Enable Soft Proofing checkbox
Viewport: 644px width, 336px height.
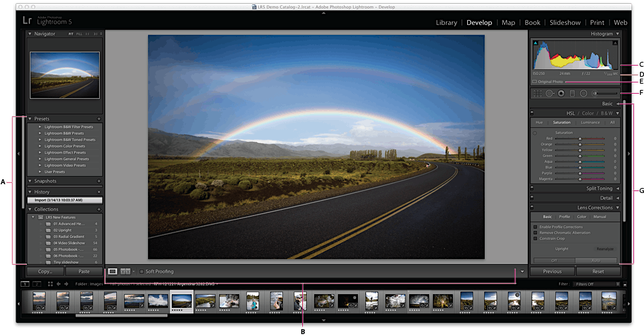click(x=142, y=272)
